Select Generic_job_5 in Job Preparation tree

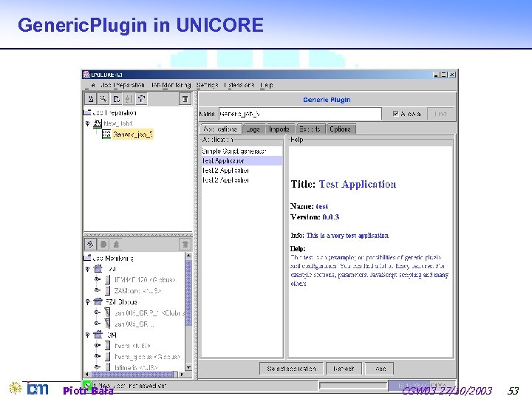pos(133,134)
